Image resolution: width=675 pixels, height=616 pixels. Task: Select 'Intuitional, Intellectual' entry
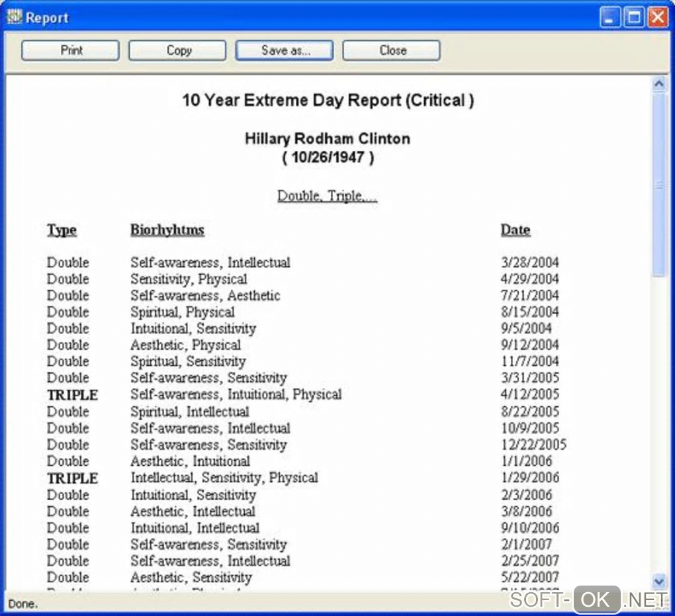coord(195,528)
